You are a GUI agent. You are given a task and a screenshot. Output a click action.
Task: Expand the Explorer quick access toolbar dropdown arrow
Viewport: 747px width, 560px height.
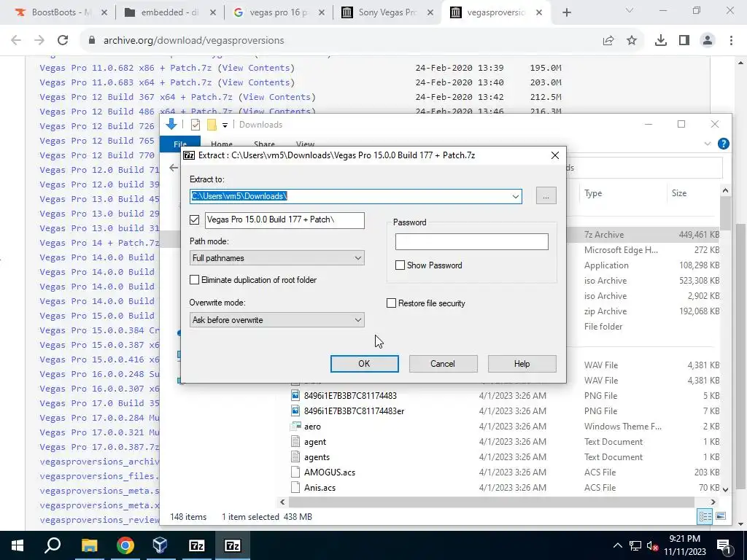point(225,125)
